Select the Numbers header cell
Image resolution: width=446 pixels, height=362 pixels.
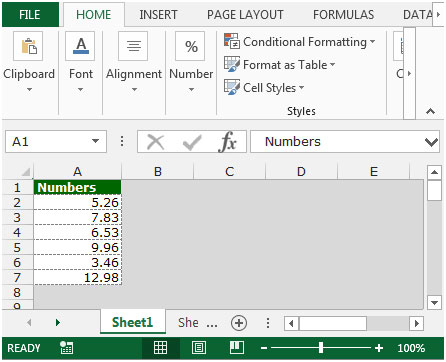point(78,187)
